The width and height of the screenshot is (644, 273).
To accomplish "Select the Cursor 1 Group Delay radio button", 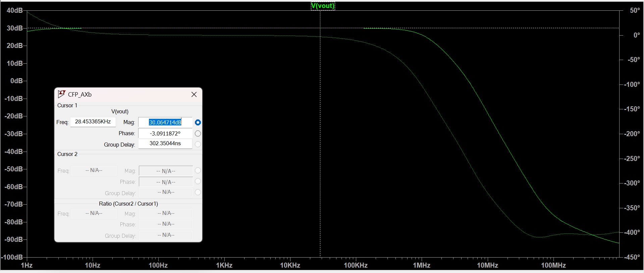I will click(x=198, y=144).
